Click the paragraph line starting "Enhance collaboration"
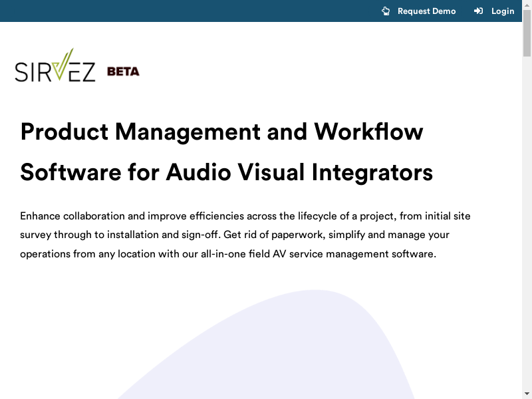Viewport: 532px width, 399px height. point(245,216)
